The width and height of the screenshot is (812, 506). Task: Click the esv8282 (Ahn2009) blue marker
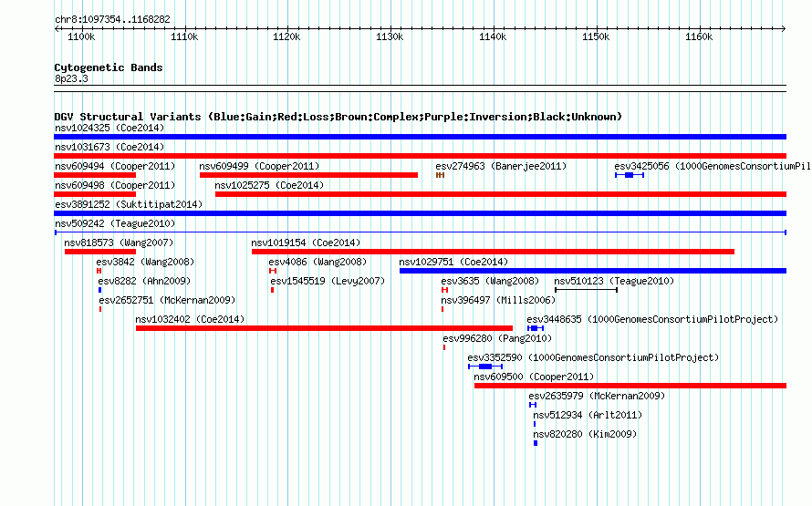click(100, 290)
